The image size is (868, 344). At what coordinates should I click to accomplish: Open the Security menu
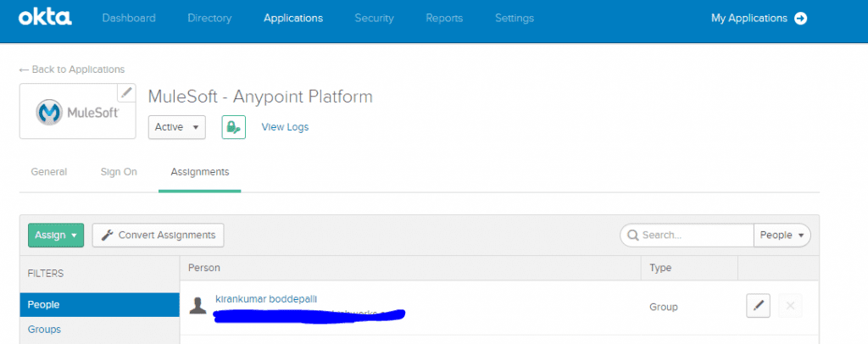pyautogui.click(x=374, y=19)
